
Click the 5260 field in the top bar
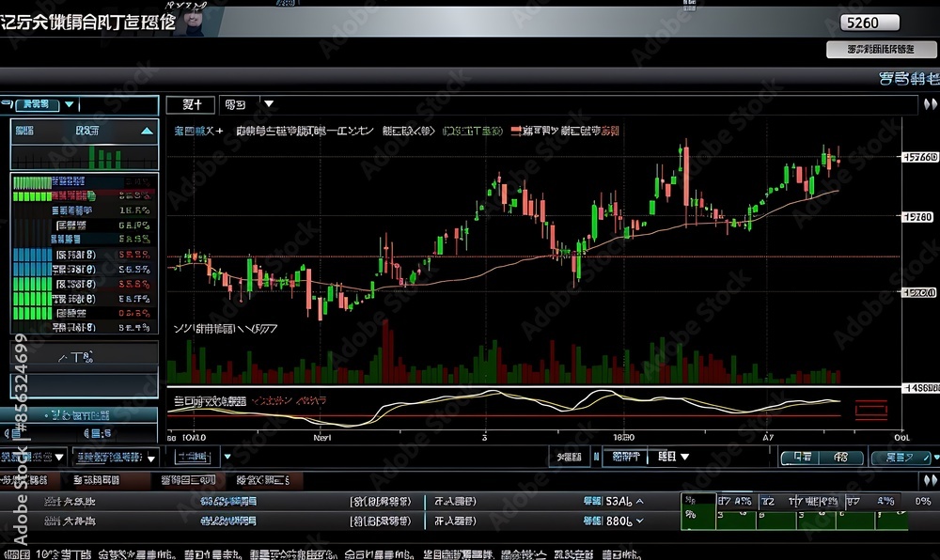(869, 23)
